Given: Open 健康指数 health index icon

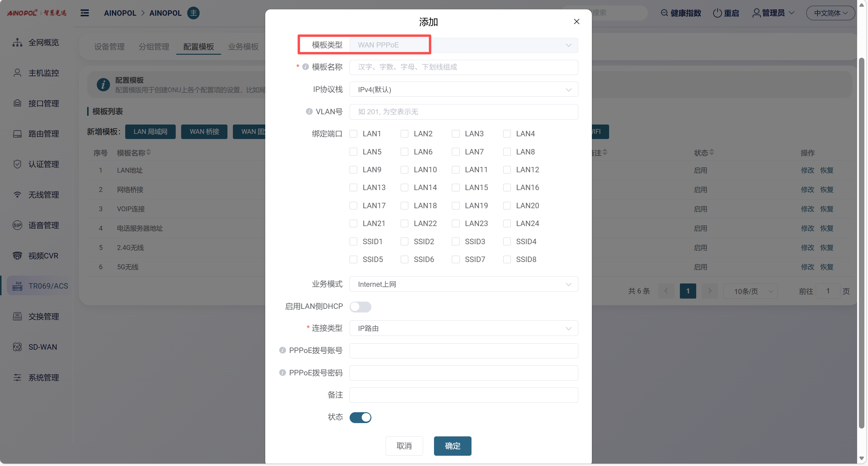Looking at the screenshot, I should click(664, 13).
